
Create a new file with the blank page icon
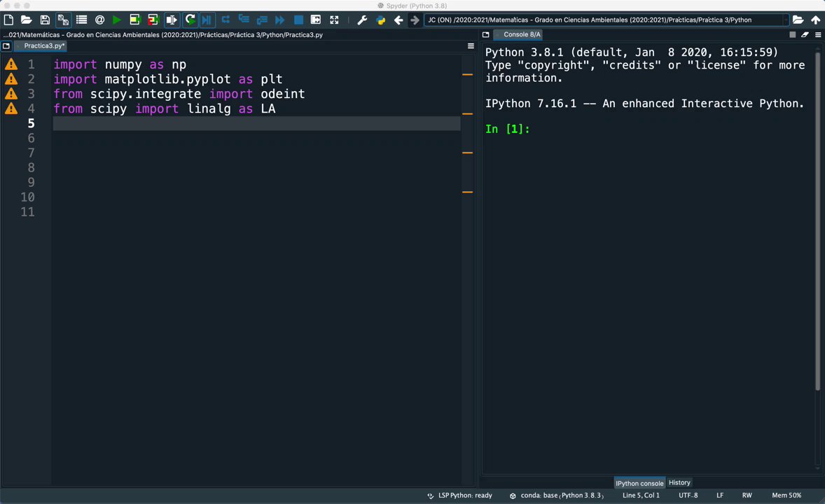tap(8, 20)
